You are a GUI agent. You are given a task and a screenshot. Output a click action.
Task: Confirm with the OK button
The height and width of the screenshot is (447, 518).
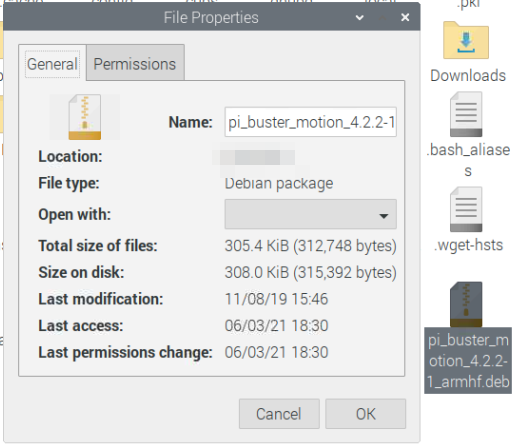365,414
